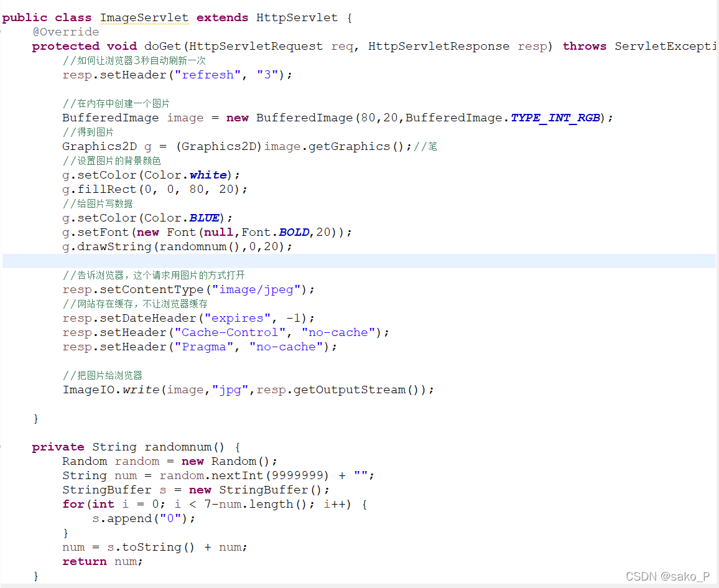
Task: Click the num = s.toString() + num line
Action: coord(154,547)
